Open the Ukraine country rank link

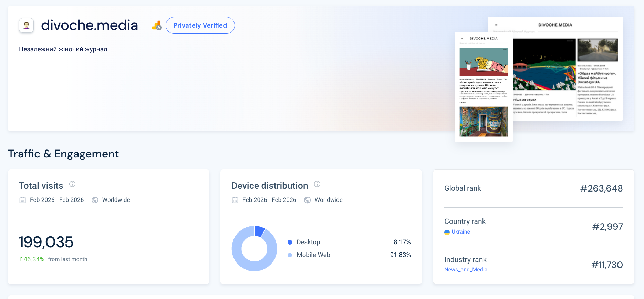click(461, 232)
